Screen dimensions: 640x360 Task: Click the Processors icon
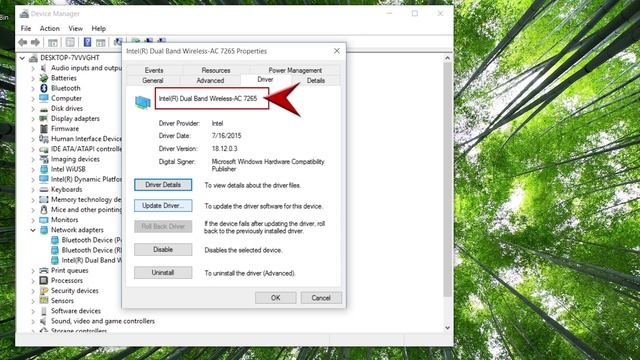click(44, 280)
